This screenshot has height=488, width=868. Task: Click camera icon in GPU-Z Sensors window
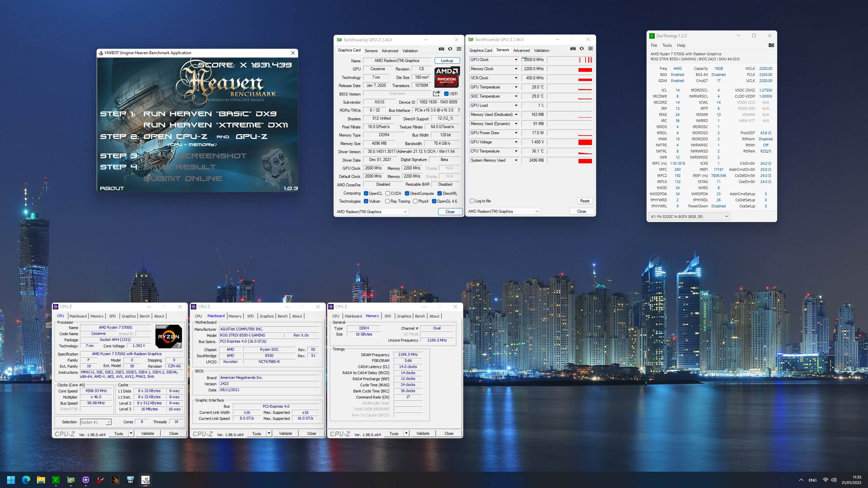573,48
